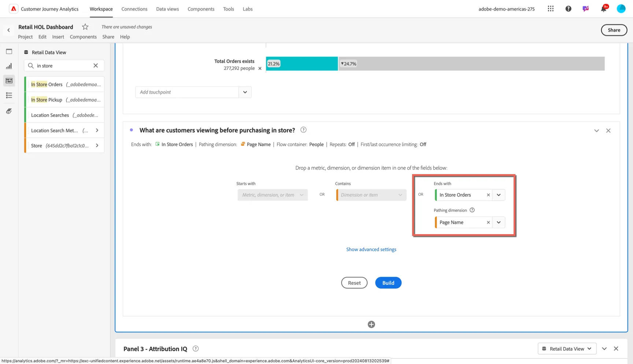Open the Pathing dimension info icon
The width and height of the screenshot is (633, 364).
[x=472, y=210]
